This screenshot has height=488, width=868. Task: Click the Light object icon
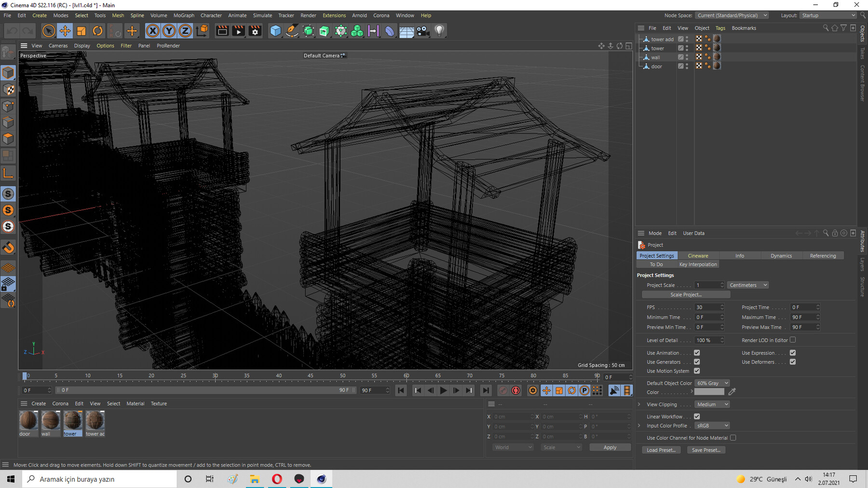pos(439,31)
